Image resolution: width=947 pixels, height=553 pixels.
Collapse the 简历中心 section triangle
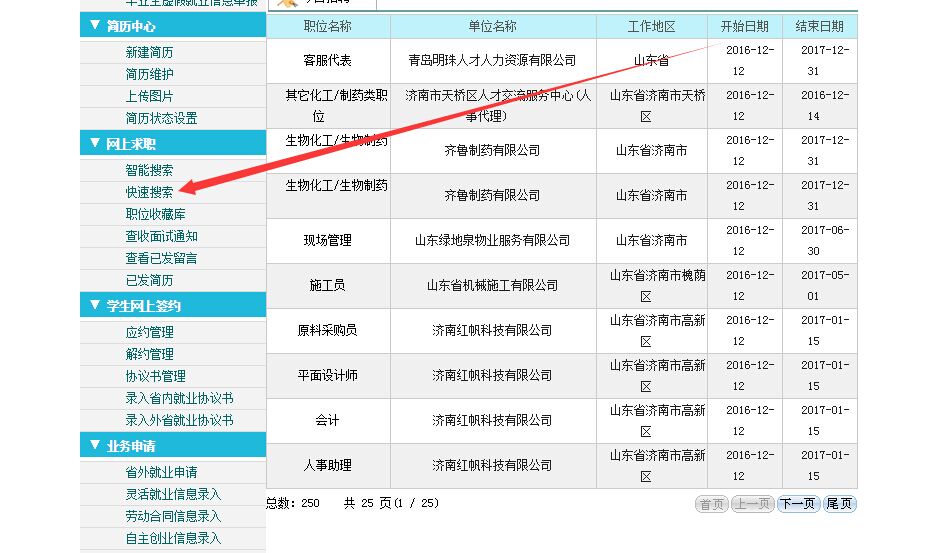coord(95,25)
